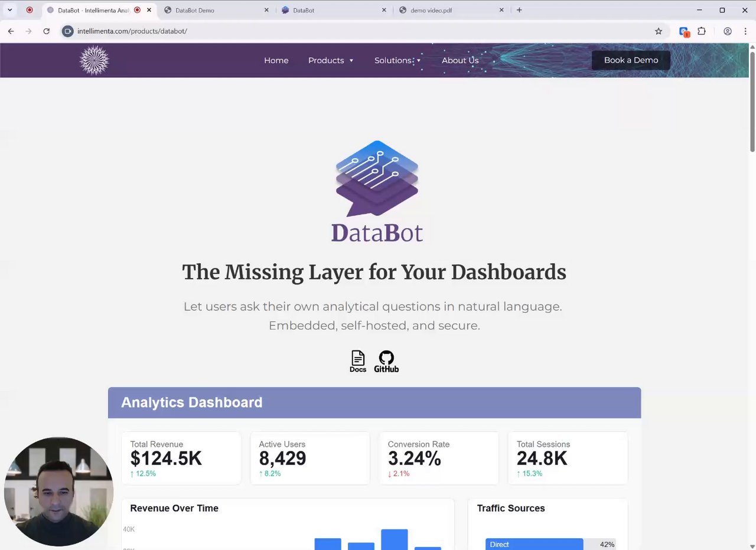Click the '↓ 2.1%' conversion change value
The width and height of the screenshot is (756, 550).
399,473
